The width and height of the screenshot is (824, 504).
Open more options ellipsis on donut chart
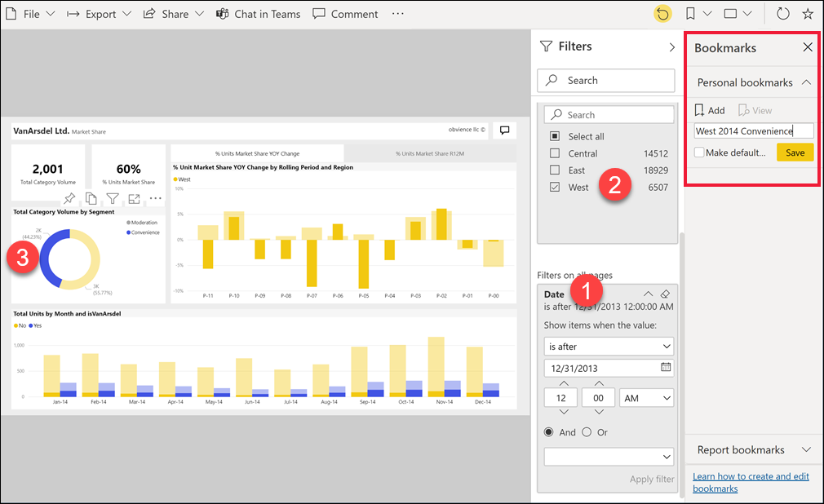pos(156,198)
